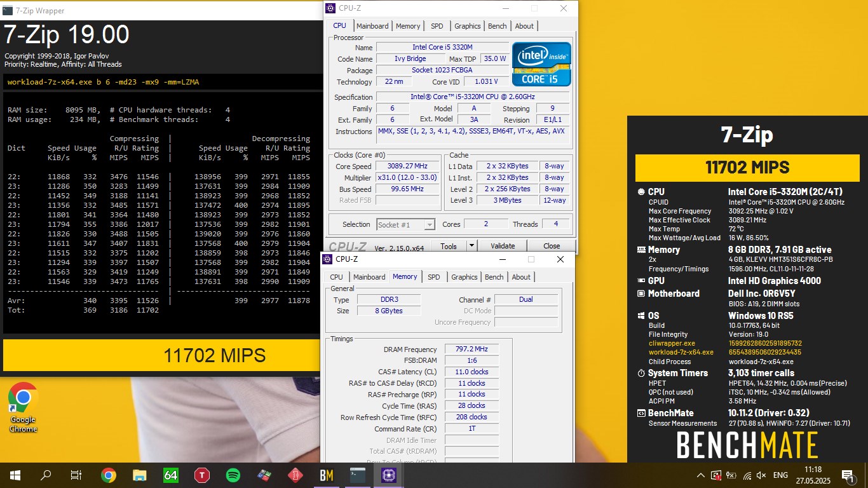Click the Close button in CPU-Z
868x488 pixels.
click(552, 246)
